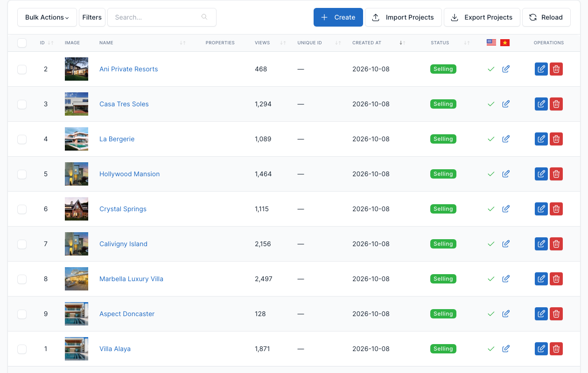Screen dimensions: 588x373
Task: Click red trash button for La Bergerie
Action: coord(556,139)
